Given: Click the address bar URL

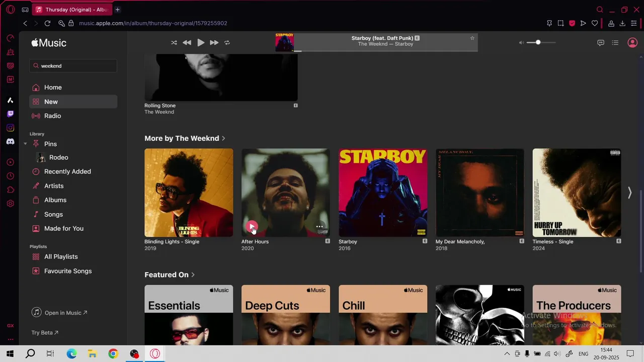Looking at the screenshot, I should [x=153, y=23].
